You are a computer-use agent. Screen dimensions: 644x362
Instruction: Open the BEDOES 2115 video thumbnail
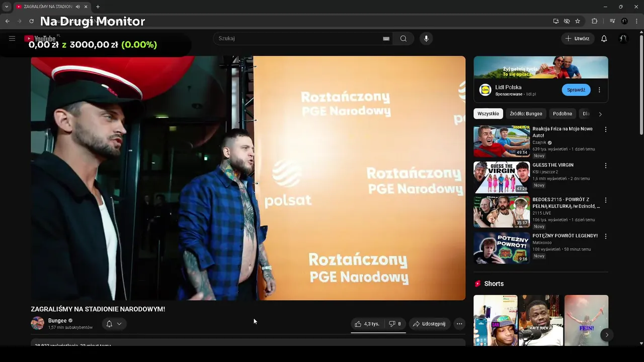pyautogui.click(x=502, y=212)
